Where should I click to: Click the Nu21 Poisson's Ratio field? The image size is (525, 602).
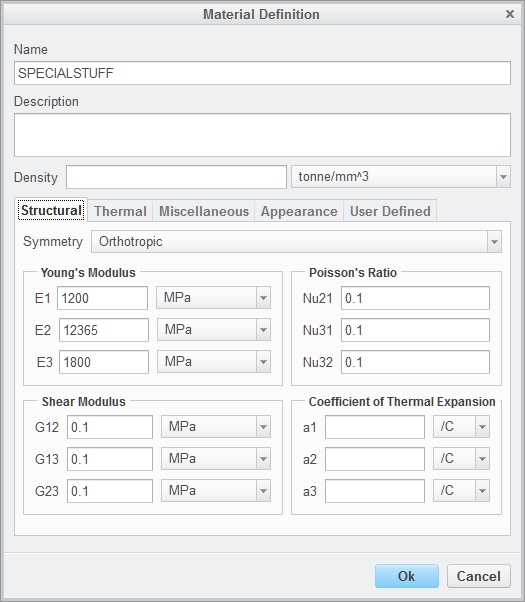tap(415, 298)
